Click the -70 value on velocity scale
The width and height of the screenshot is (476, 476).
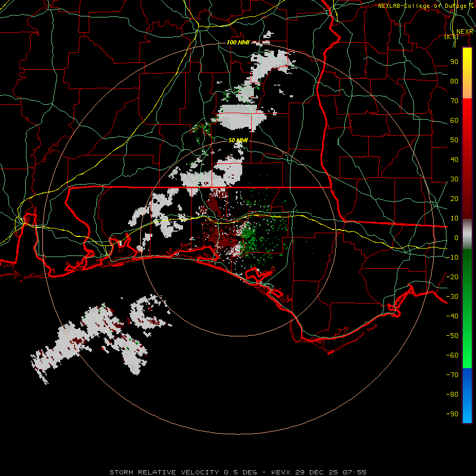coord(452,374)
